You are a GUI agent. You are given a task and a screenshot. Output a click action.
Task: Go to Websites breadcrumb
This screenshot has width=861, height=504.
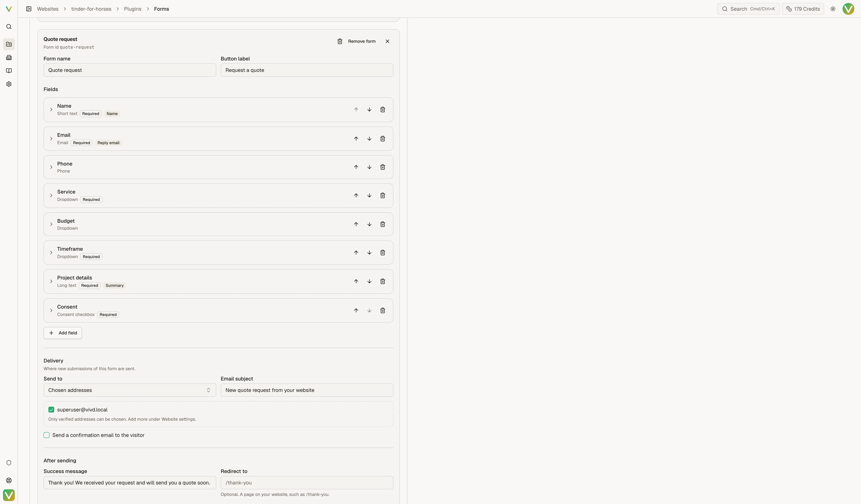47,9
